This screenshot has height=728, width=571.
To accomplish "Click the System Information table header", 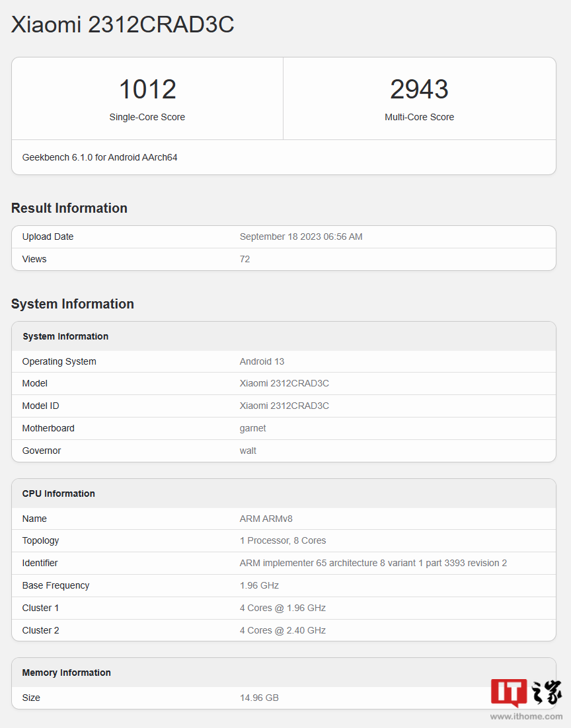I will coord(65,337).
